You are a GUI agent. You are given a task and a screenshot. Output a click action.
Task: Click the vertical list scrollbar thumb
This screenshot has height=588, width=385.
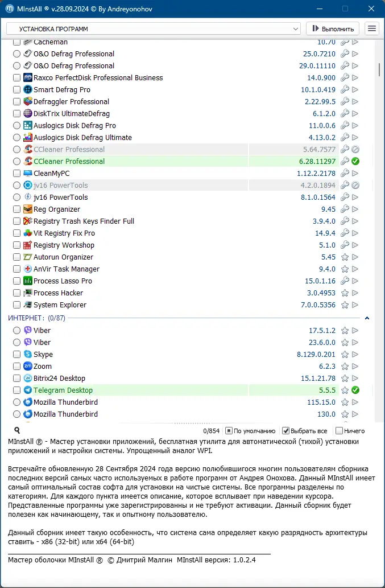point(380,69)
